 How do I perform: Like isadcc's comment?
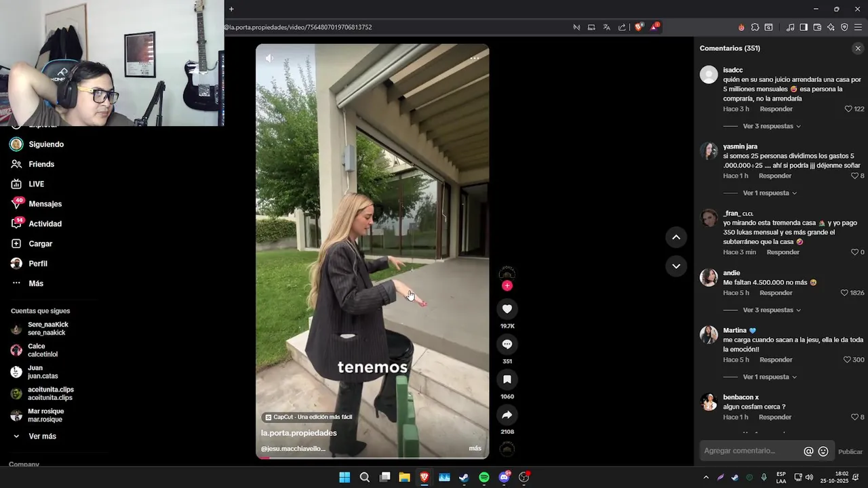(x=848, y=109)
